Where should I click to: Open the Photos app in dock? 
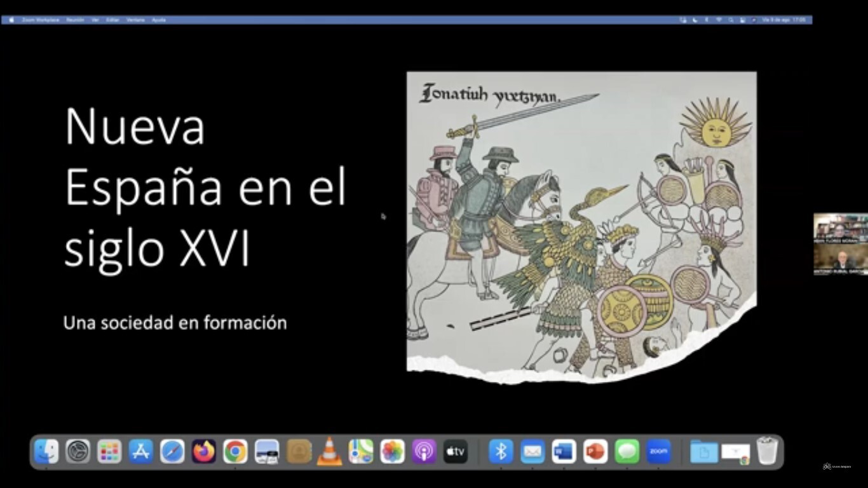393,452
